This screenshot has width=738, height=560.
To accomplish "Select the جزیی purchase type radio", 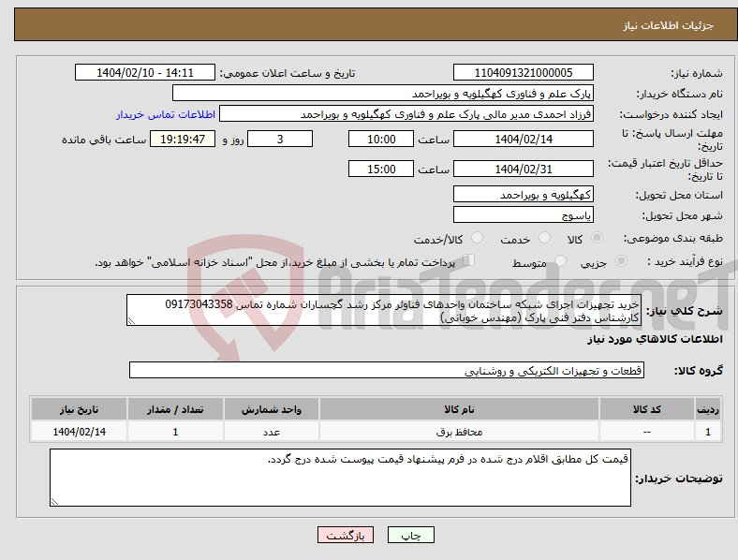I will click(621, 261).
